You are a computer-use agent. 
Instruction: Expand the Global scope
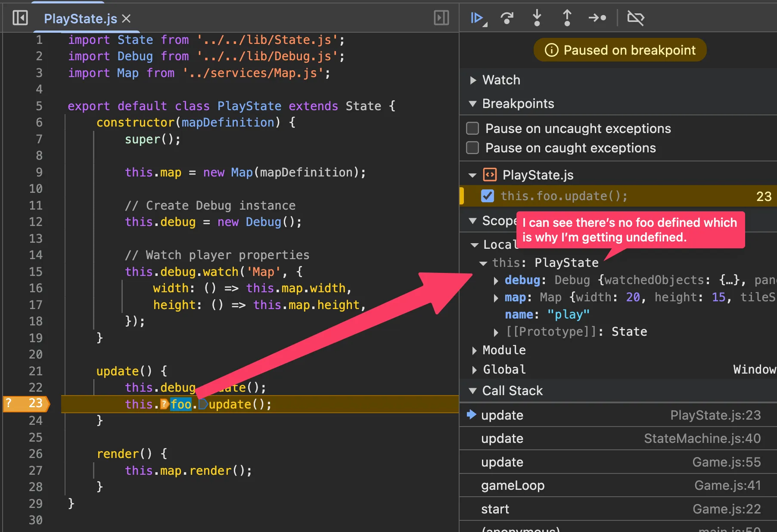(x=474, y=370)
